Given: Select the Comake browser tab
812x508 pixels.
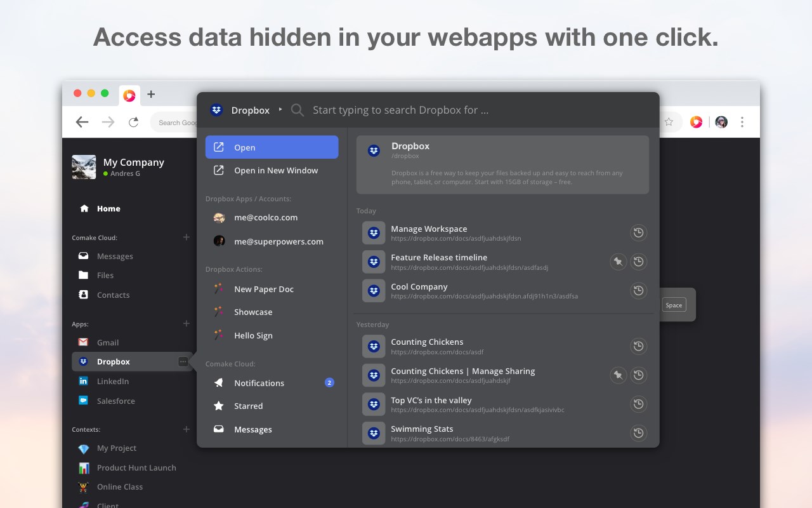Looking at the screenshot, I should (129, 95).
